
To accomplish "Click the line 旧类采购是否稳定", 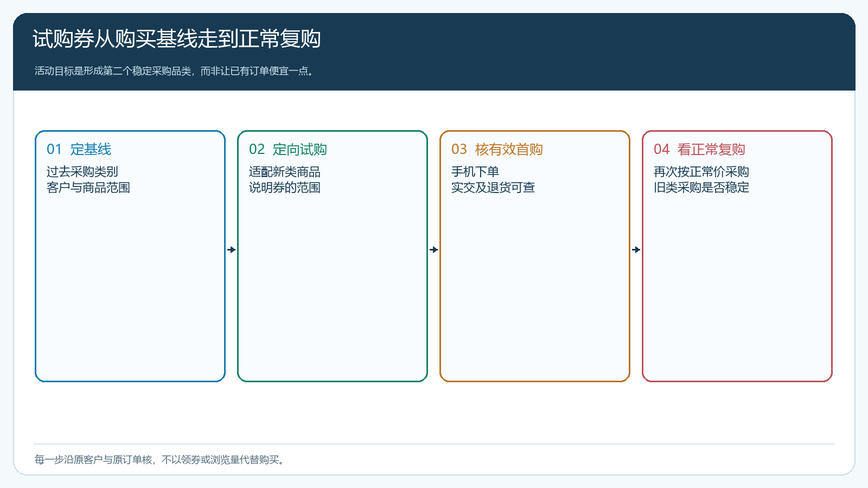I will point(701,188).
